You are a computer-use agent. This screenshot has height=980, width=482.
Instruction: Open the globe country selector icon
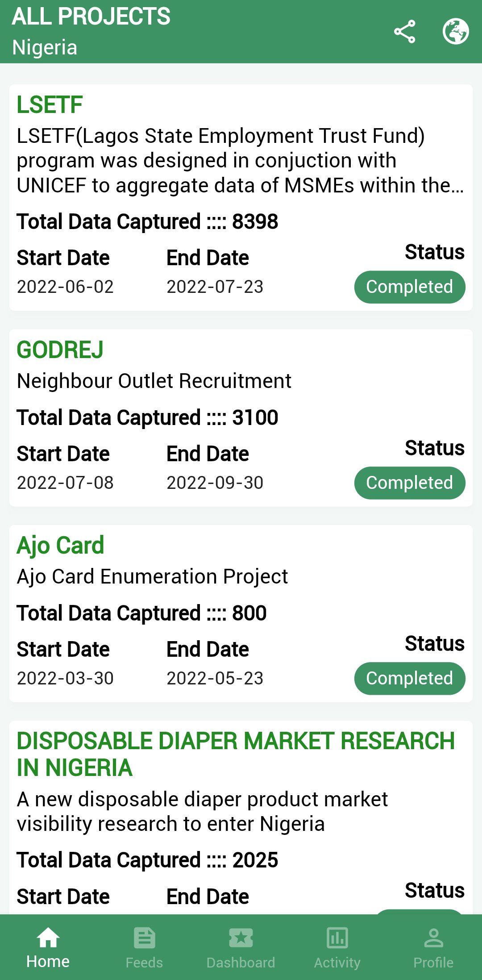456,32
